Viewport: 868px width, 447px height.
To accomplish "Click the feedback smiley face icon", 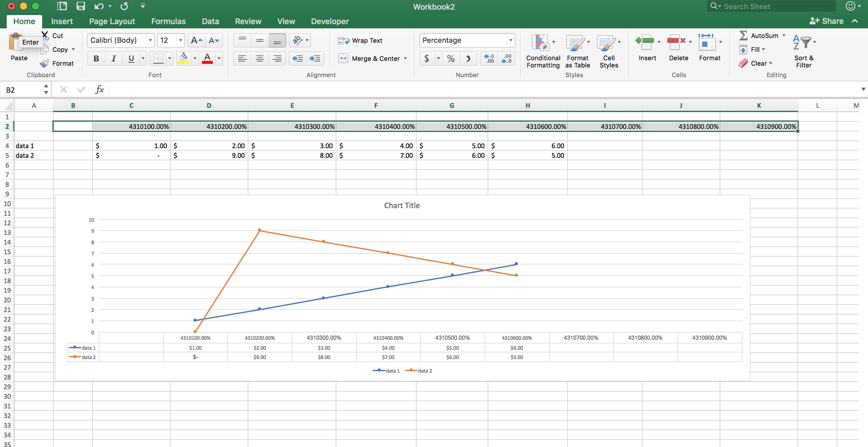I will pyautogui.click(x=851, y=6).
